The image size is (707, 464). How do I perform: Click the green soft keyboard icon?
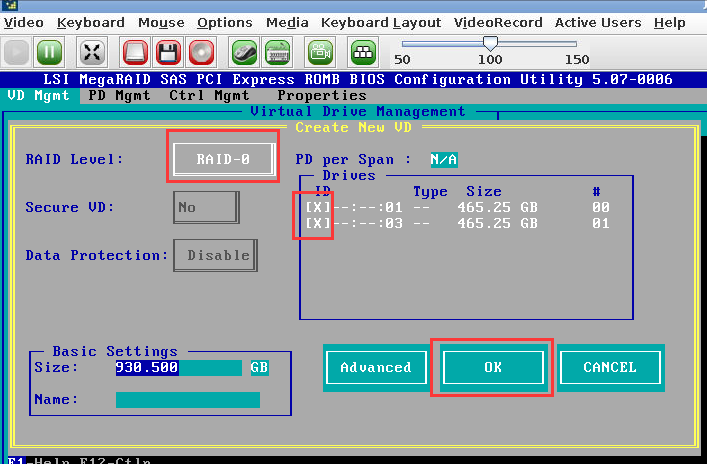pos(277,52)
